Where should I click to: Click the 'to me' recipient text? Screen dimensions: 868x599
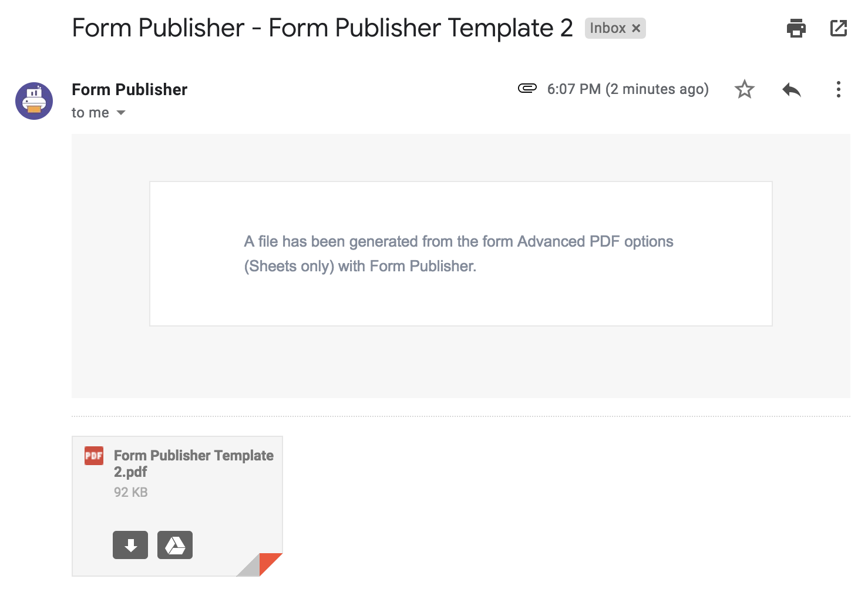[90, 113]
